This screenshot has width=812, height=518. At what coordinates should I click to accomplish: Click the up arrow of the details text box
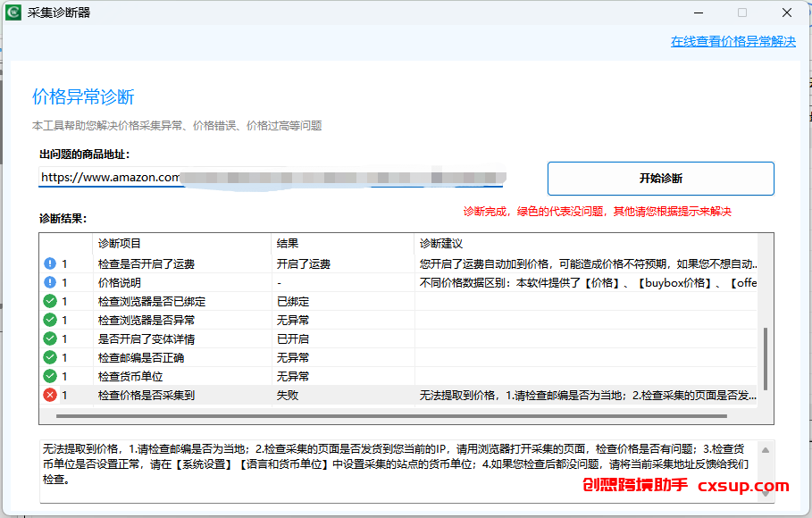pos(766,450)
